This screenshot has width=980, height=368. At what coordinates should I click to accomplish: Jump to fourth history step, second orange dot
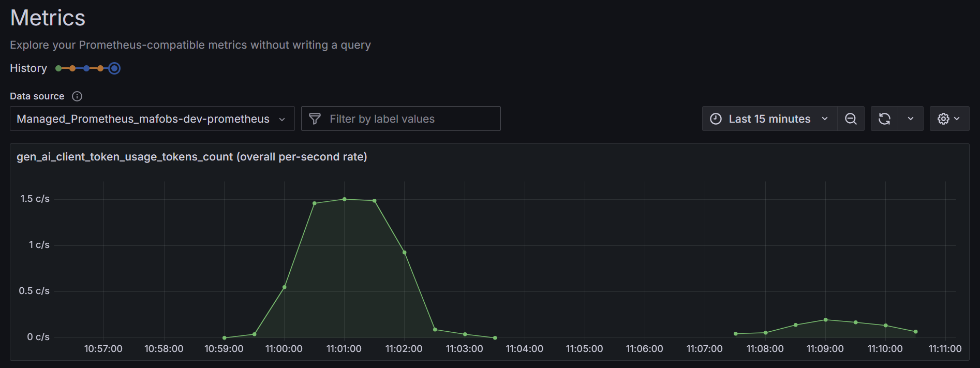(100, 68)
